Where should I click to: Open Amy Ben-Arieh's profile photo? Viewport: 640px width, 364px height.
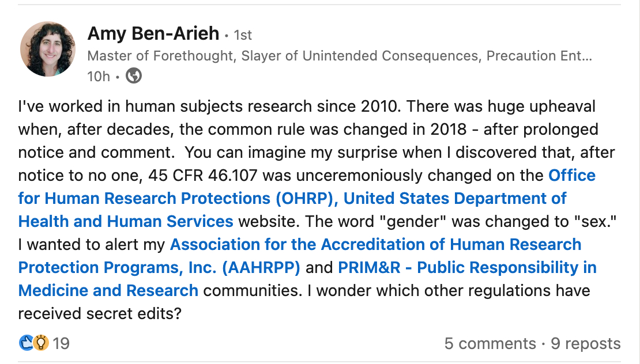point(48,50)
